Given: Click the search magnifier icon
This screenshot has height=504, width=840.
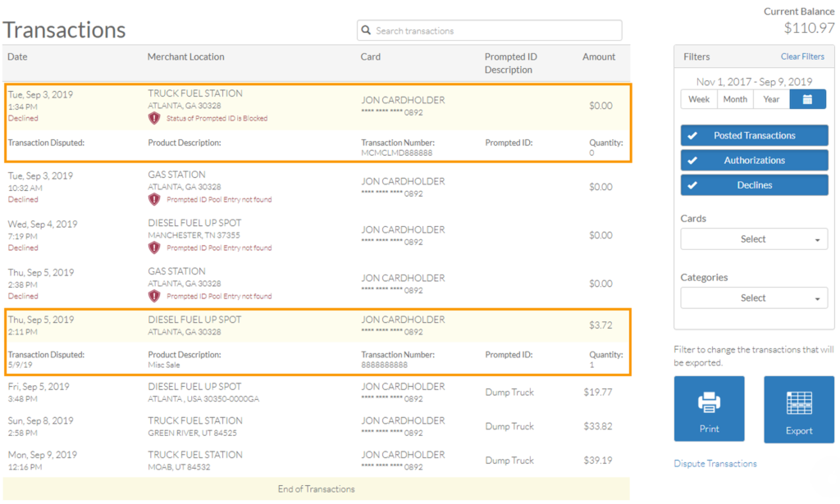Looking at the screenshot, I should point(366,30).
